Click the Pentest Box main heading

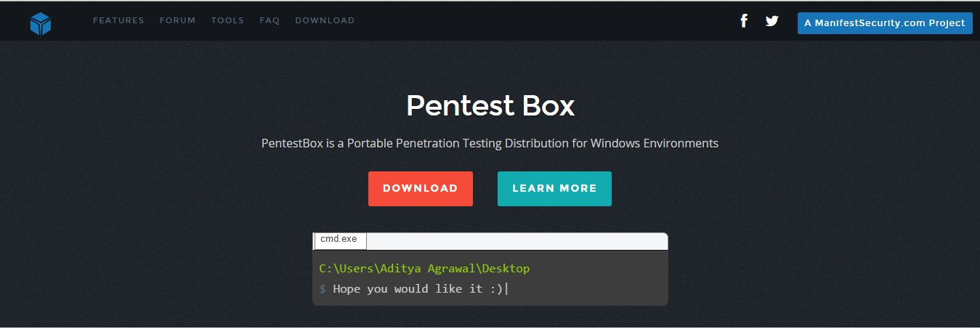pos(490,105)
